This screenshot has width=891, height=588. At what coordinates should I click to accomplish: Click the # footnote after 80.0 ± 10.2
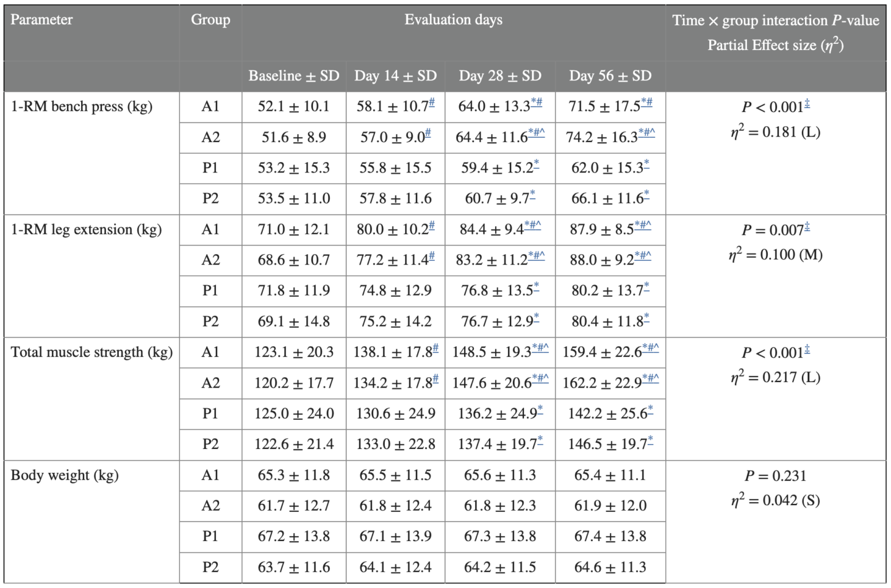coord(431,226)
